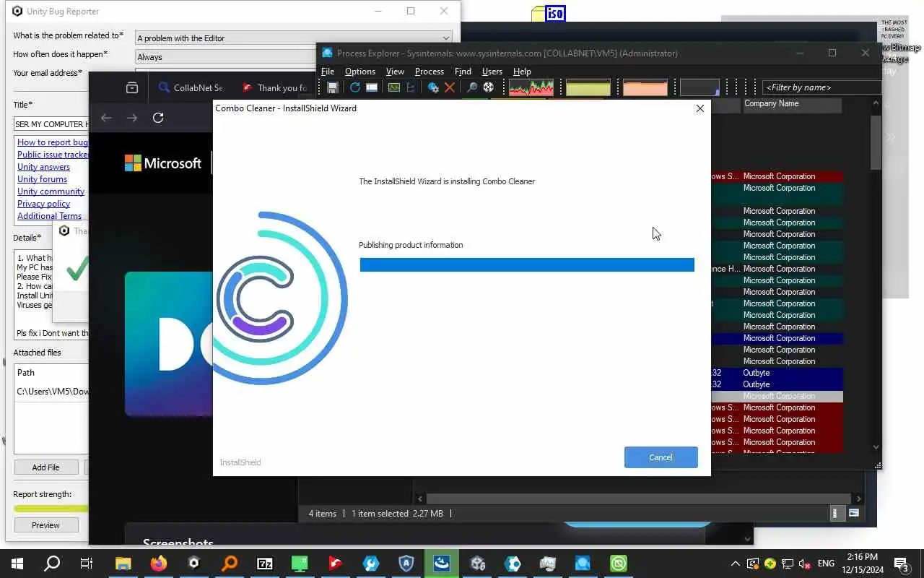Screen dimensions: 924x578
Task: Open the Help menu in Process Explorer
Action: 522,72
